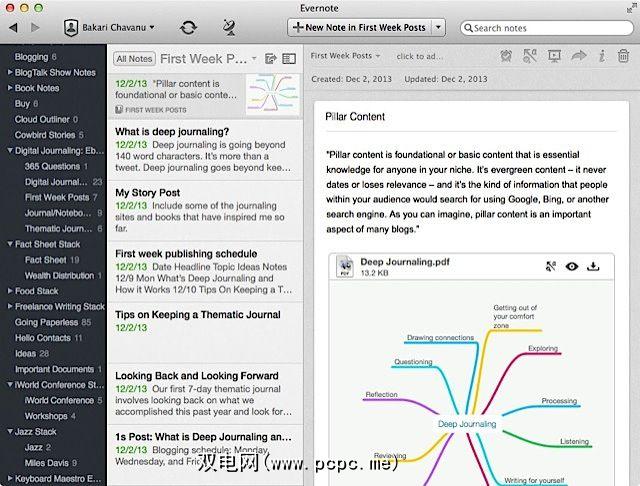The image size is (640, 486).
Task: Annotate the note using toolbar annotate icon
Action: click(x=530, y=56)
